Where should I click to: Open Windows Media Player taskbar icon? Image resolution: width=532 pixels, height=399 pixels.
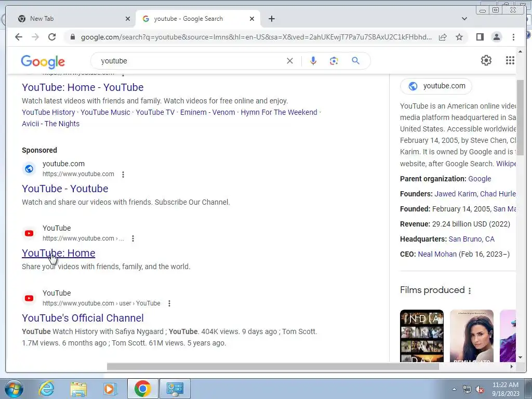tap(110, 389)
